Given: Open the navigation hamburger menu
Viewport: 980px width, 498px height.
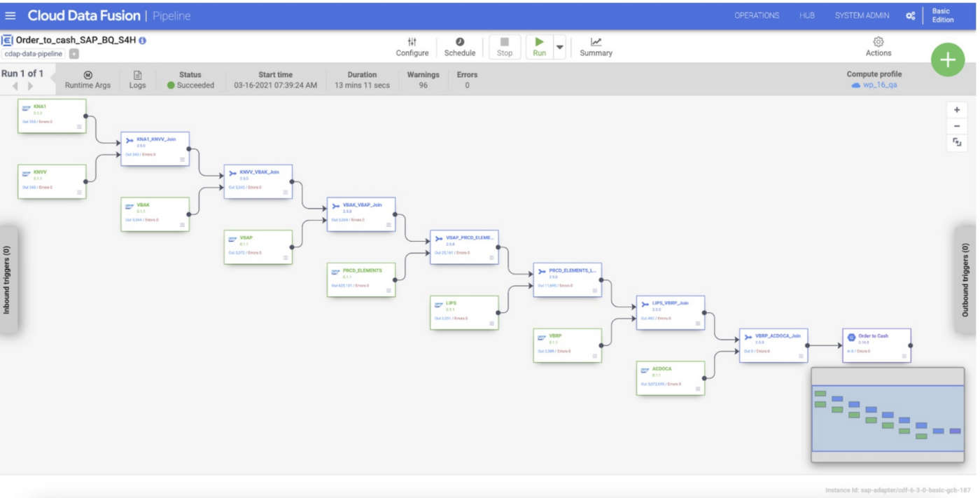Looking at the screenshot, I should 10,15.
